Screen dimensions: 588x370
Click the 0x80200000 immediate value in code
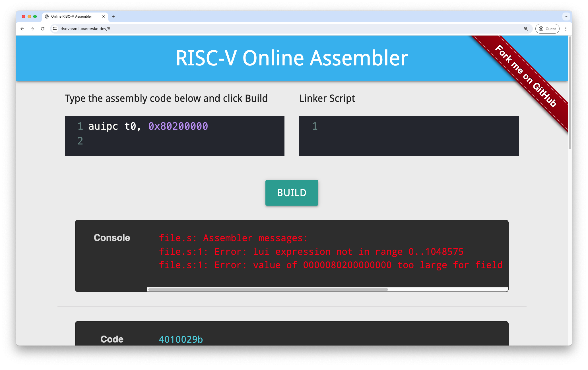178,126
